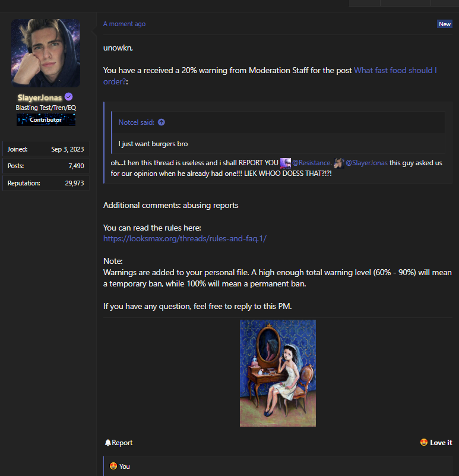Screen dimensions: 459x476
Task: Click the @SlayerJonas mention in the quote
Action: click(x=366, y=163)
